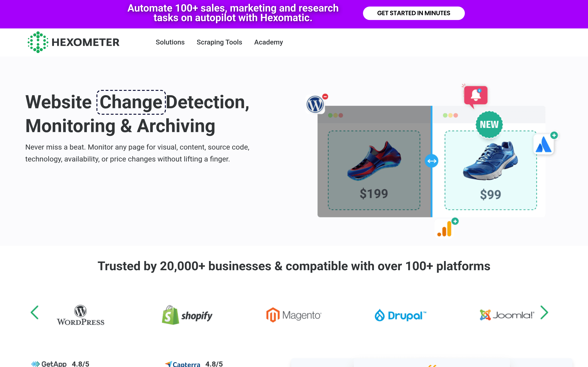This screenshot has width=588, height=367.
Task: Show previous platforms with left carousel arrow
Action: pyautogui.click(x=34, y=312)
